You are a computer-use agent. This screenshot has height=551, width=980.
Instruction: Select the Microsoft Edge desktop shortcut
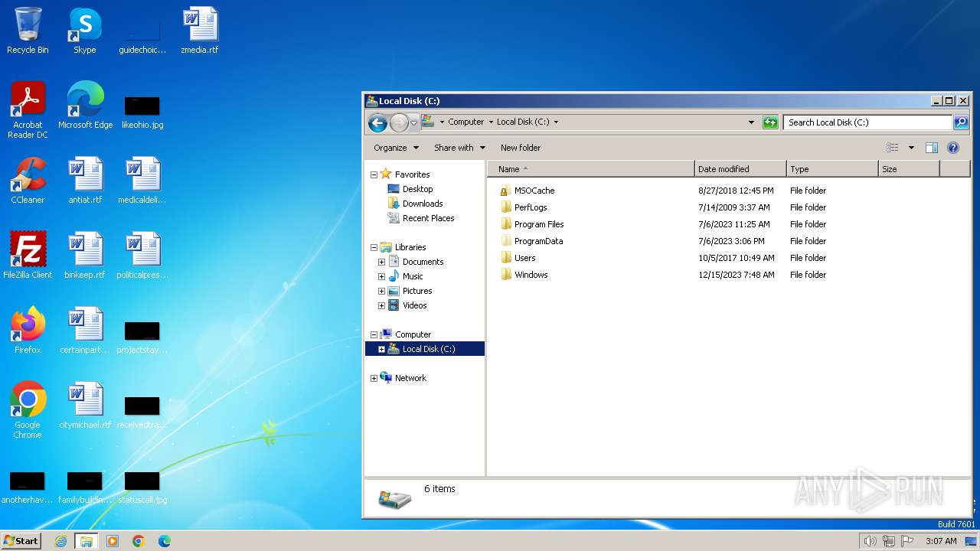point(85,106)
